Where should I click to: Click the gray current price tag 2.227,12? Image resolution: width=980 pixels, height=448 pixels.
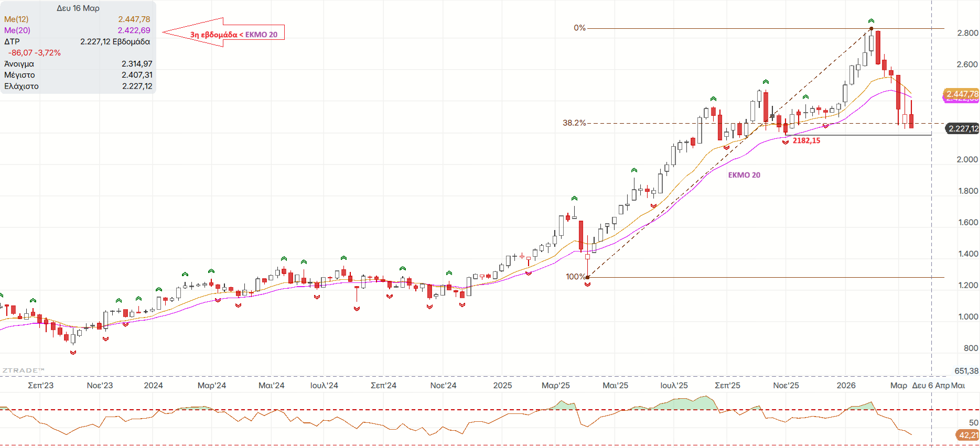tap(962, 128)
